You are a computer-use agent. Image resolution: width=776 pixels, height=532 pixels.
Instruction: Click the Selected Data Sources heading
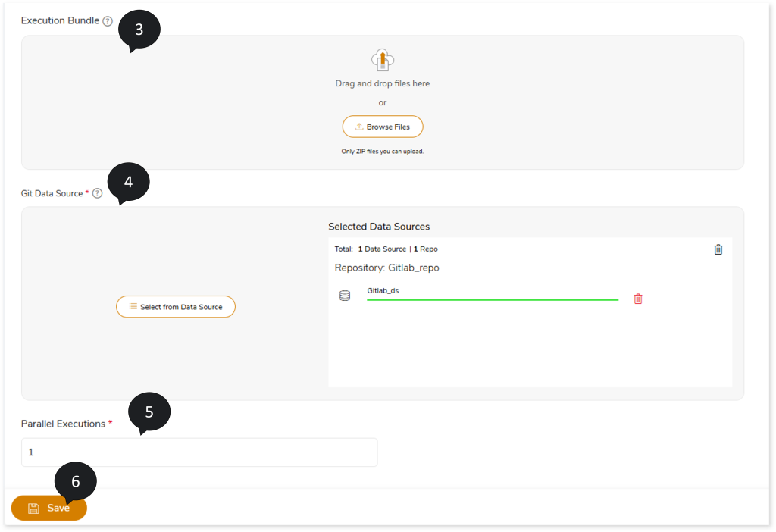pos(379,227)
